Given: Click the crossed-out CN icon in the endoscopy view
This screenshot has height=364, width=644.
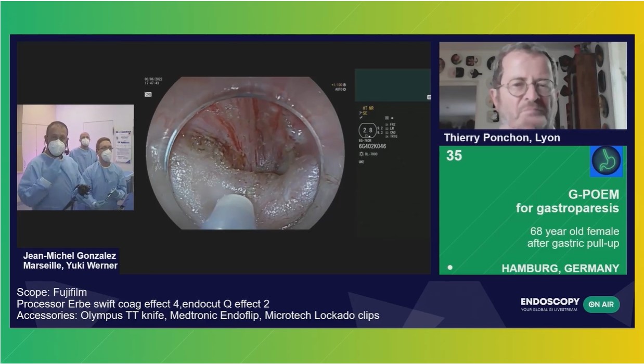Looking at the screenshot, I should pyautogui.click(x=148, y=94).
